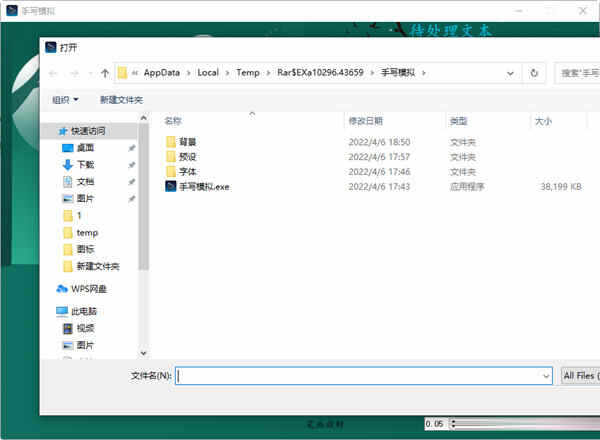Click the navigation pane scroll up arrow
Screen dimensions: 600x440
(143, 118)
